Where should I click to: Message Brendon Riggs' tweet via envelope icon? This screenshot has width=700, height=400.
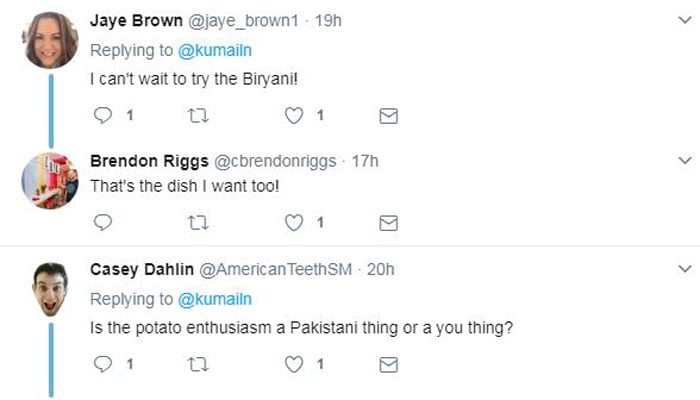(389, 222)
